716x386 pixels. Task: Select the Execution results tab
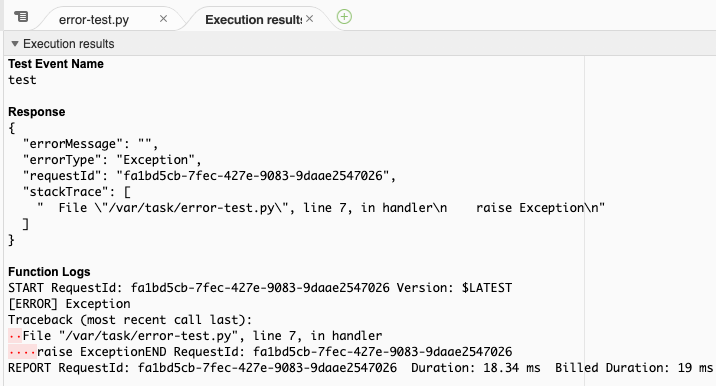pyautogui.click(x=253, y=20)
